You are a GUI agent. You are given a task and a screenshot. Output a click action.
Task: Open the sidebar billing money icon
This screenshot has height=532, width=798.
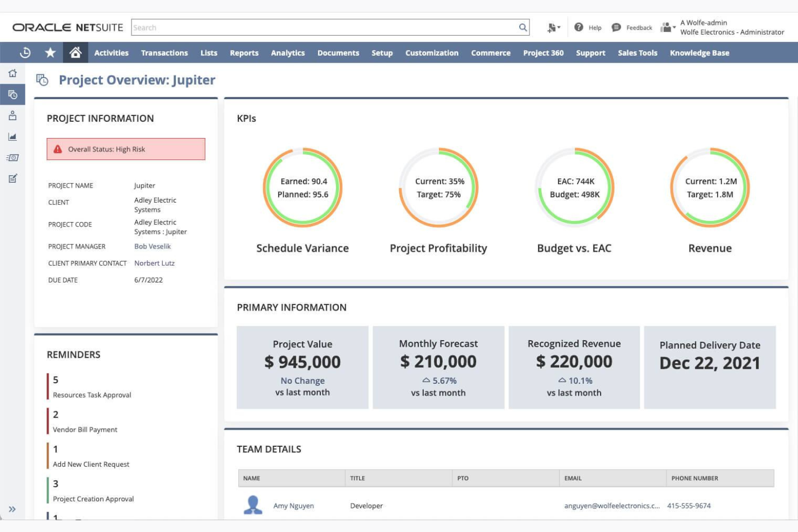[12, 157]
